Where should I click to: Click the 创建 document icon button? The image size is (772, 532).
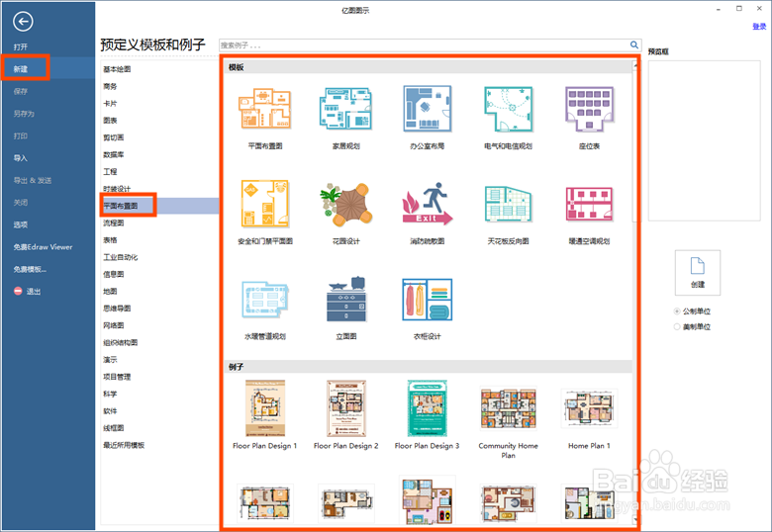tap(698, 272)
